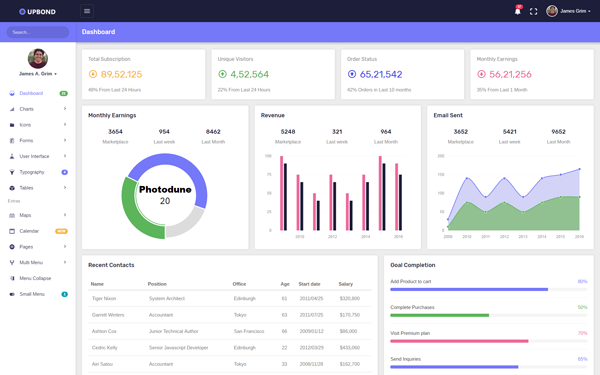Click the 89,52,125 subscription value
This screenshot has width=600, height=375.
click(x=121, y=74)
